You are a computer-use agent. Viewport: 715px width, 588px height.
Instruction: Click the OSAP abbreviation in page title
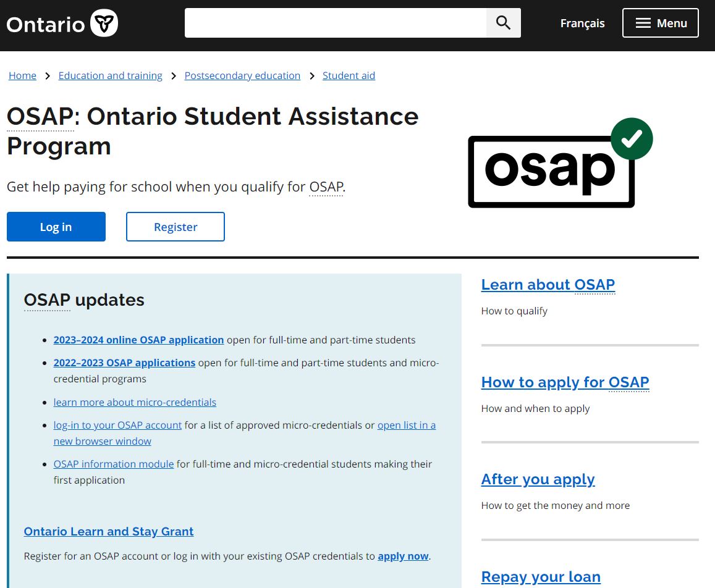coord(40,116)
